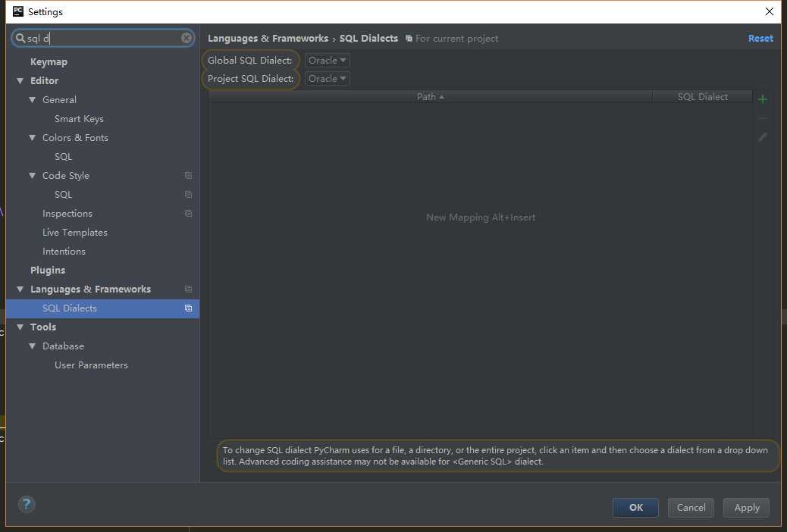Click Apply button
Viewport: 787px width, 532px height.
pyautogui.click(x=746, y=508)
